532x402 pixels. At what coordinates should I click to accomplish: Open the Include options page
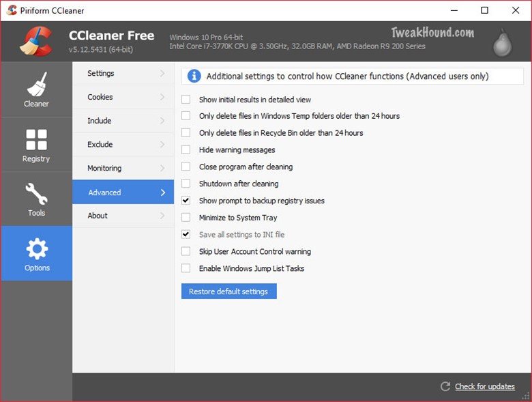tap(123, 121)
